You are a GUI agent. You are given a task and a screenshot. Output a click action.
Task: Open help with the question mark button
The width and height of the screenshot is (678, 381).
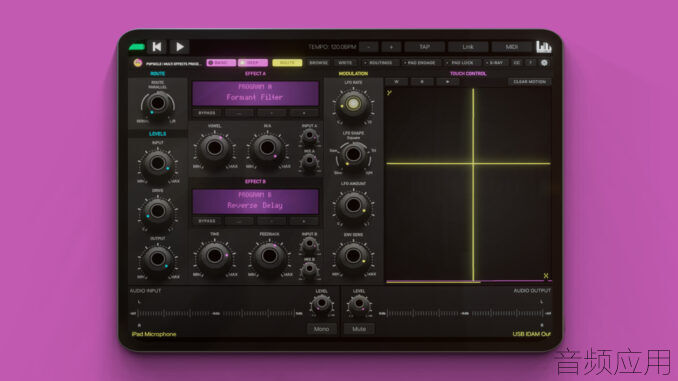(530, 63)
